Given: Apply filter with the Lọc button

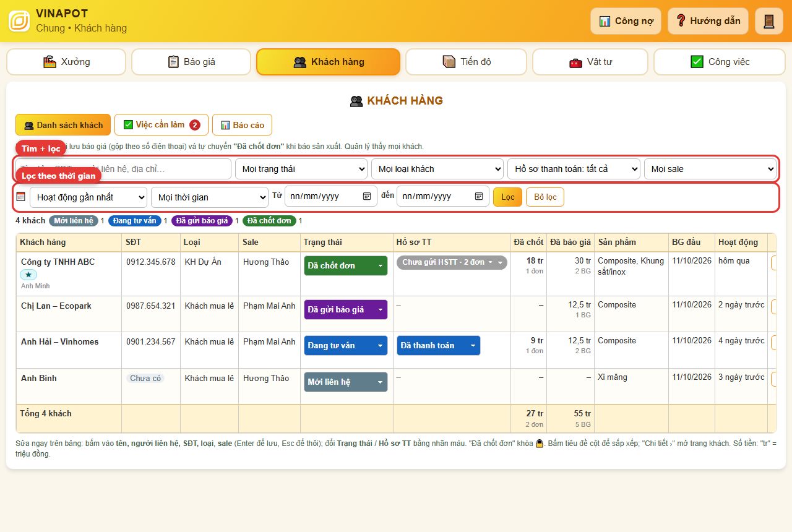Looking at the screenshot, I should [x=507, y=197].
